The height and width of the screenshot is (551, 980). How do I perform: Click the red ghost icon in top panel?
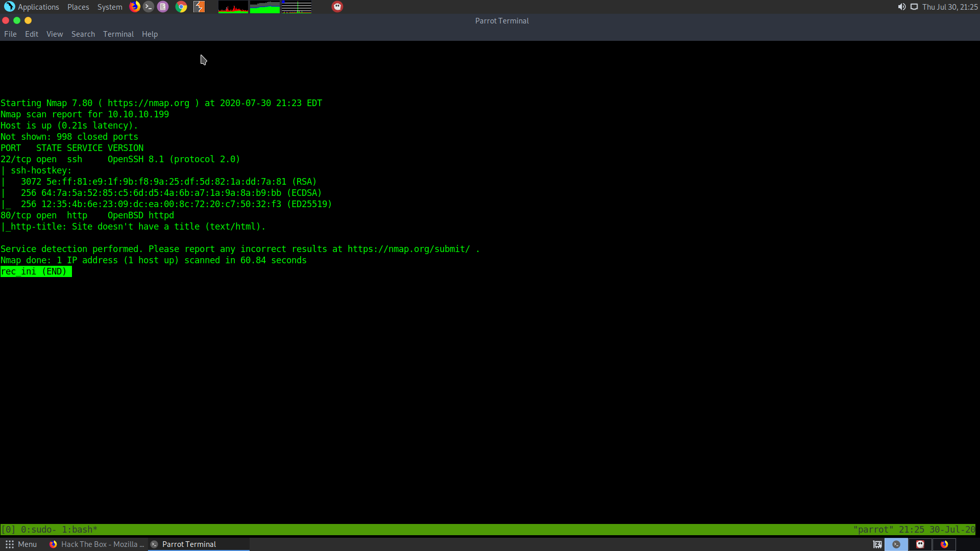point(337,7)
